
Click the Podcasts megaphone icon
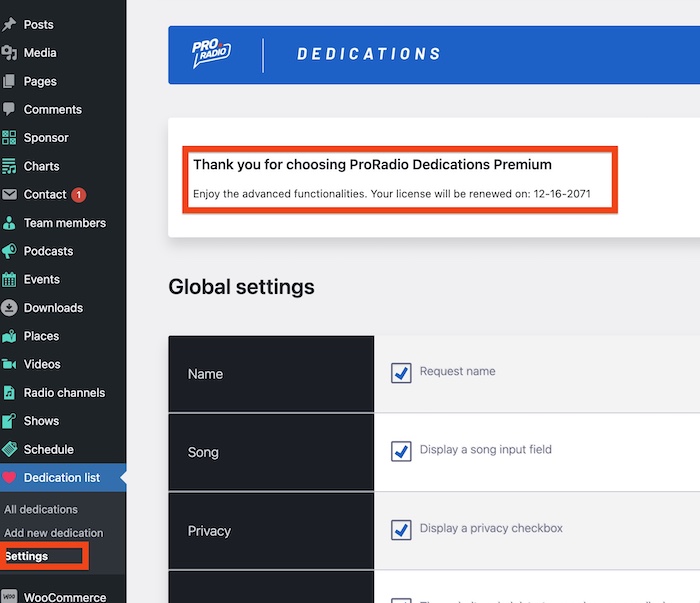tap(9, 251)
